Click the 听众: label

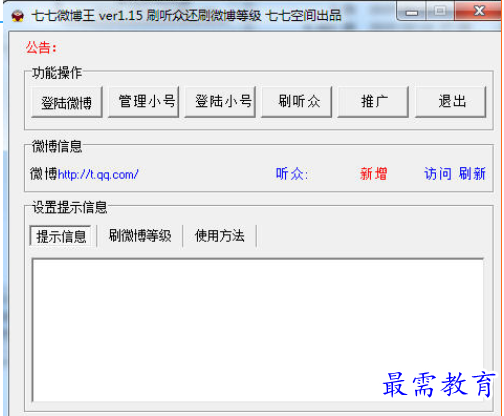pyautogui.click(x=292, y=174)
